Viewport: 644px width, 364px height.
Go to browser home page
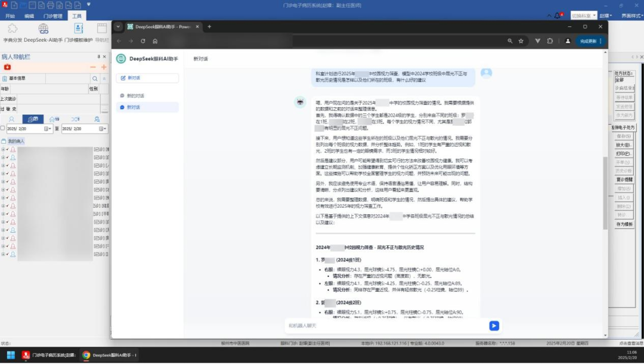coord(155,41)
